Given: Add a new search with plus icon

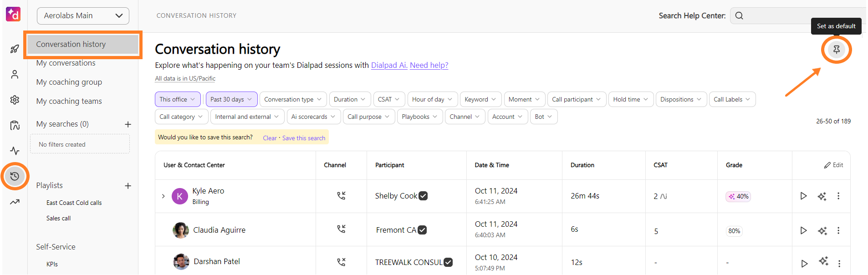Looking at the screenshot, I should click(x=128, y=124).
